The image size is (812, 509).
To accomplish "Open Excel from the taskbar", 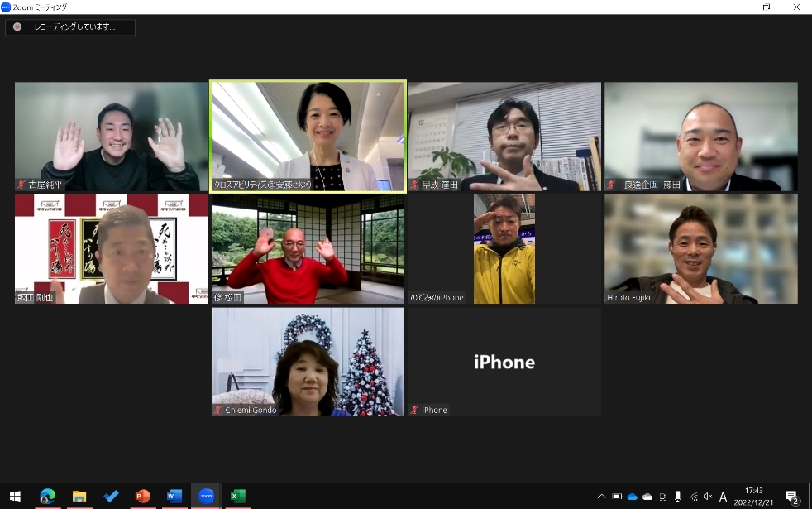I will tap(237, 496).
